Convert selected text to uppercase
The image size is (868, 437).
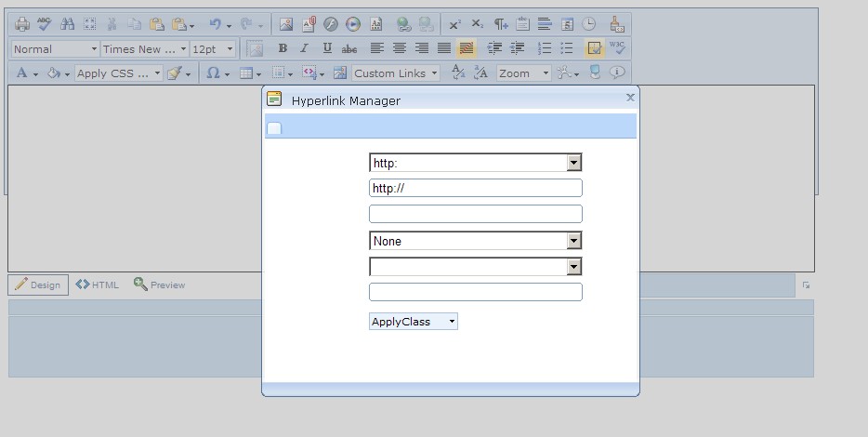tap(480, 73)
